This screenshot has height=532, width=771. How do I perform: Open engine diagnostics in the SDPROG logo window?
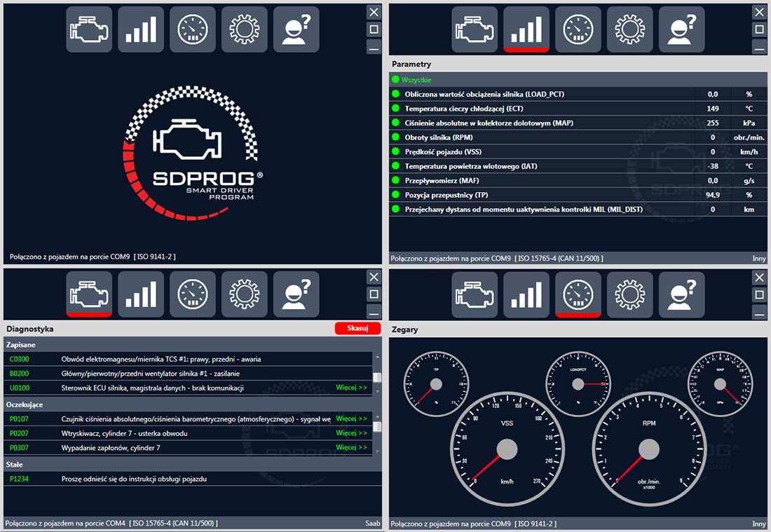pyautogui.click(x=89, y=29)
